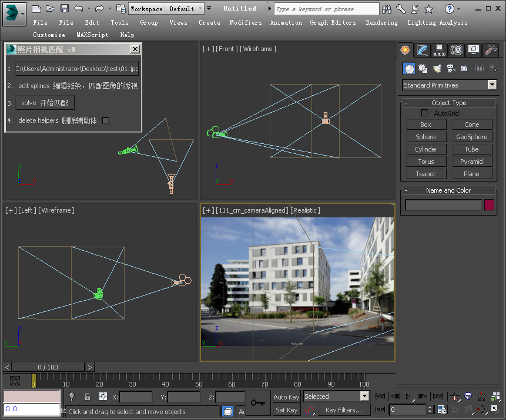Image resolution: width=506 pixels, height=420 pixels.
Task: Click the Save File icon in toolbar
Action: coord(65,8)
